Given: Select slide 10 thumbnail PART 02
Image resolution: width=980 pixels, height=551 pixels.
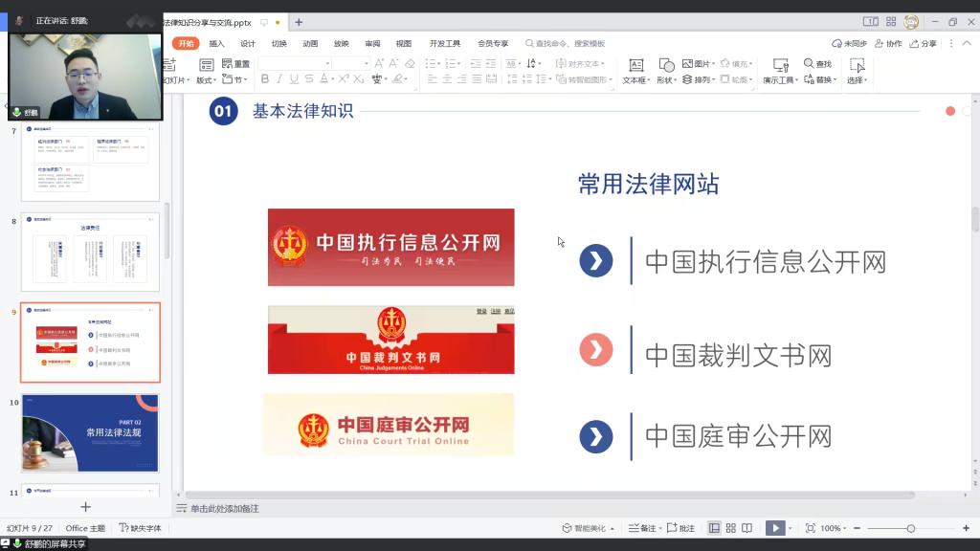Looking at the screenshot, I should pos(91,432).
